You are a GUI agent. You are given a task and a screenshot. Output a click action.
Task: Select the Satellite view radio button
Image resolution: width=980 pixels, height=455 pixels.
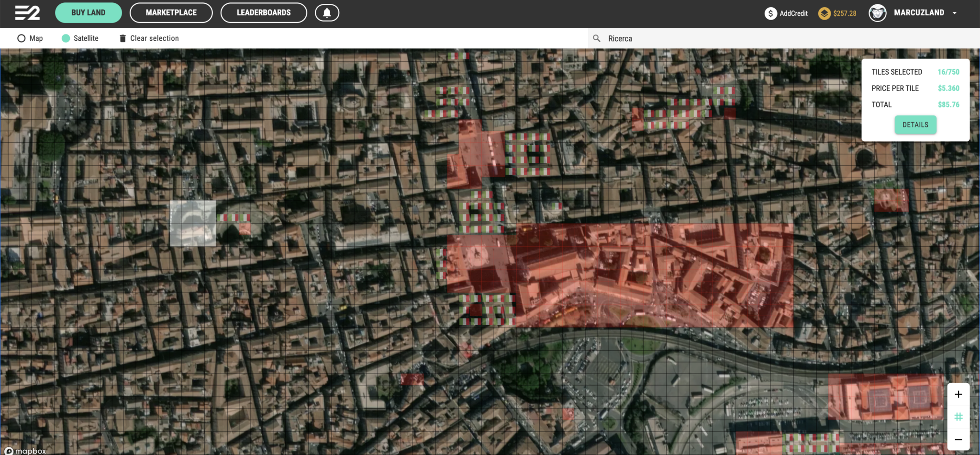coord(66,38)
